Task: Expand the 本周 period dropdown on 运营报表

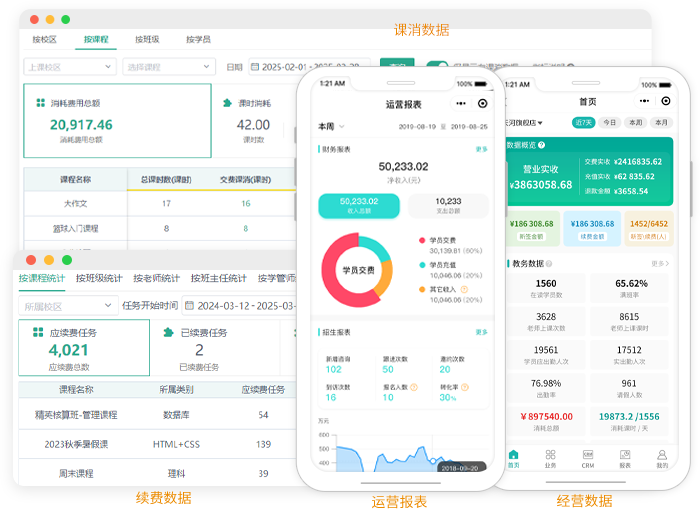Action: [331, 127]
